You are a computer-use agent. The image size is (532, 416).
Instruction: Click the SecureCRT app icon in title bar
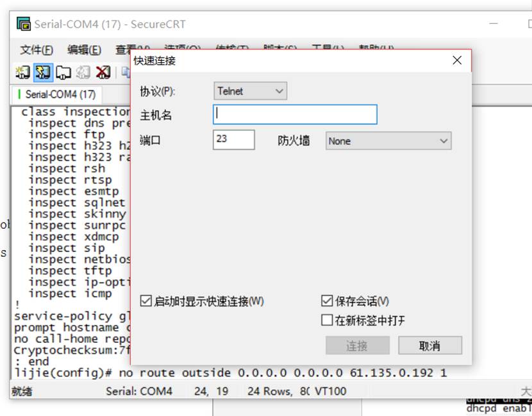point(24,24)
